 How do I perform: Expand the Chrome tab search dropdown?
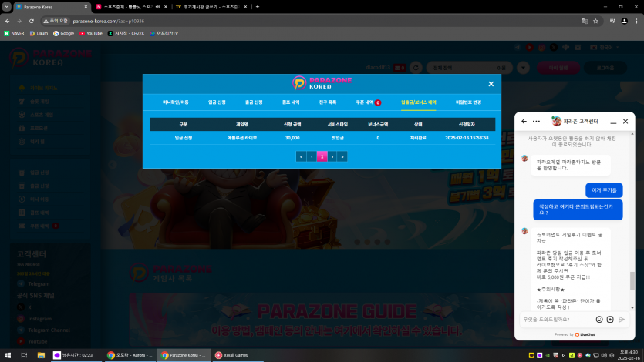pyautogui.click(x=7, y=7)
